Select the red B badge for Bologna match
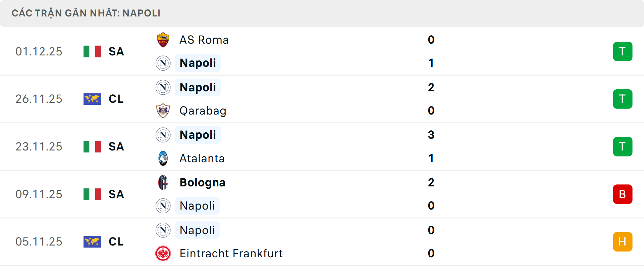The height and width of the screenshot is (266, 644). click(x=623, y=194)
